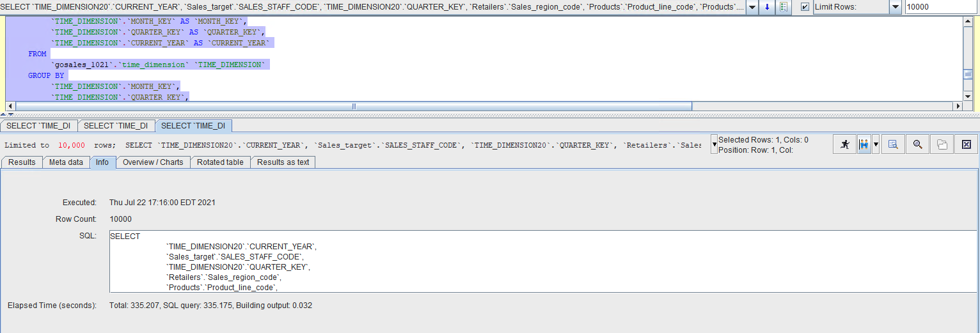
Task: Open the Meta data tab
Action: pyautogui.click(x=66, y=162)
